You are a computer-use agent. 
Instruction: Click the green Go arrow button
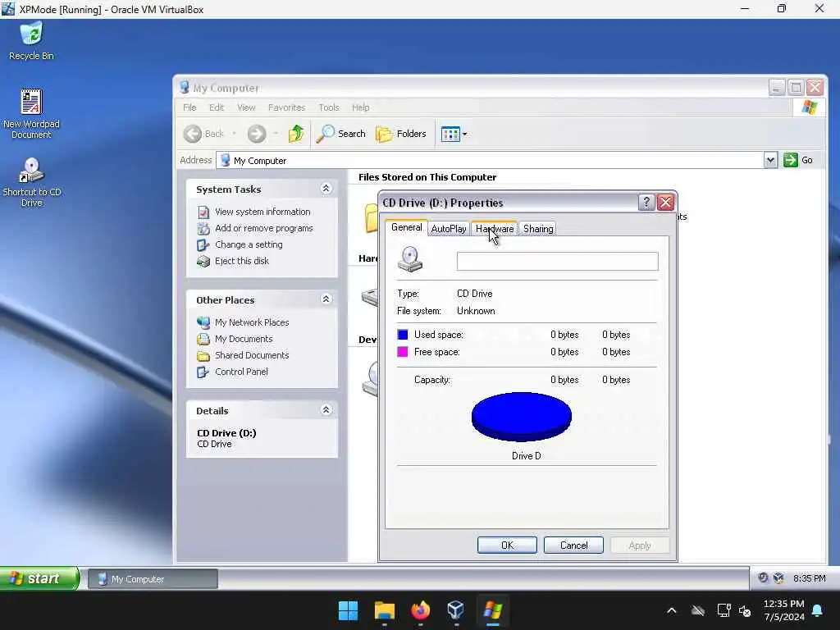[790, 160]
